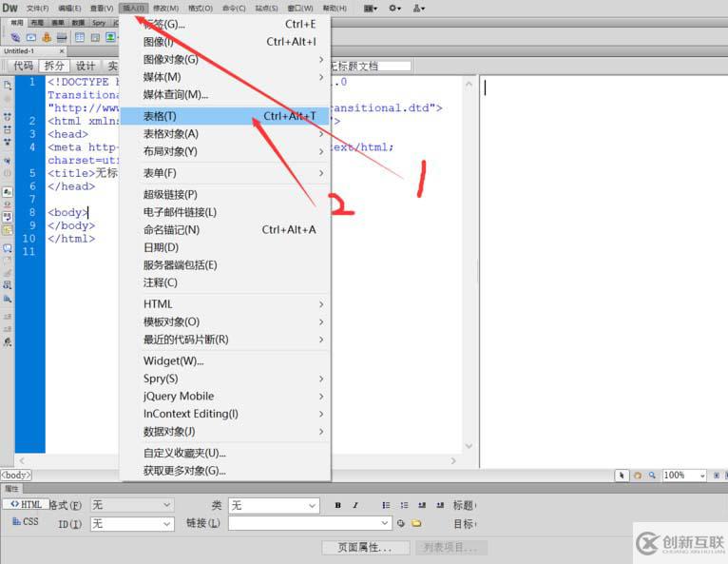Expand the HTML submenu
Screen dimensions: 728x564
(x=224, y=303)
